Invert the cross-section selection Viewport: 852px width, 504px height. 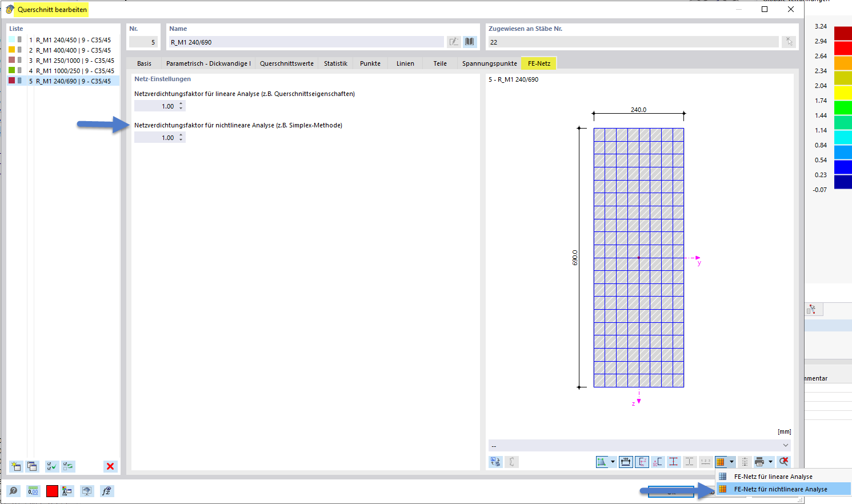(68, 466)
